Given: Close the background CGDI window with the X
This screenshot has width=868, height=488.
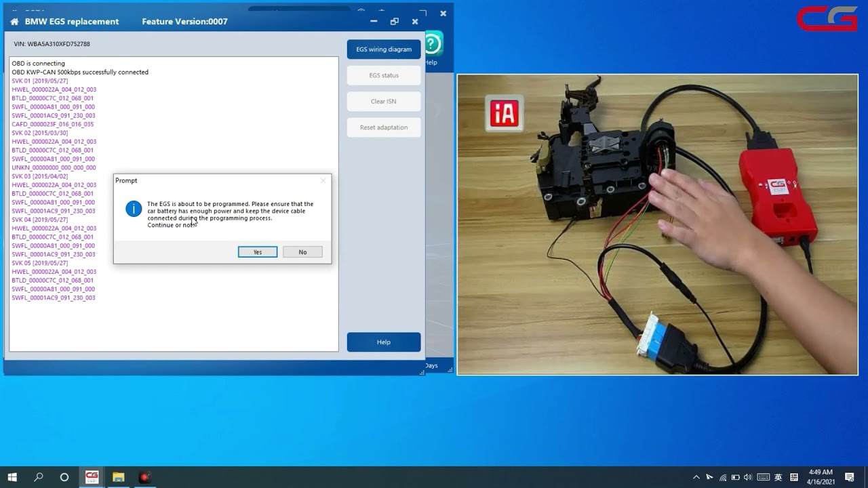Looking at the screenshot, I should coord(443,13).
